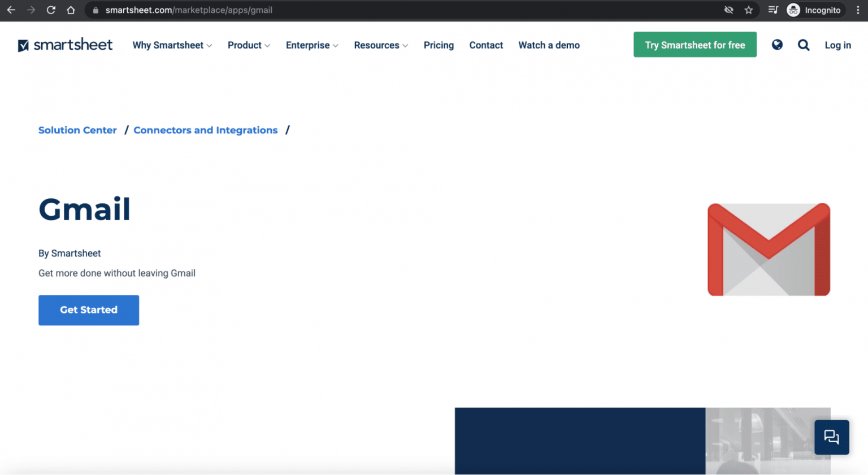Click the browser reload icon
868x475 pixels.
[51, 10]
